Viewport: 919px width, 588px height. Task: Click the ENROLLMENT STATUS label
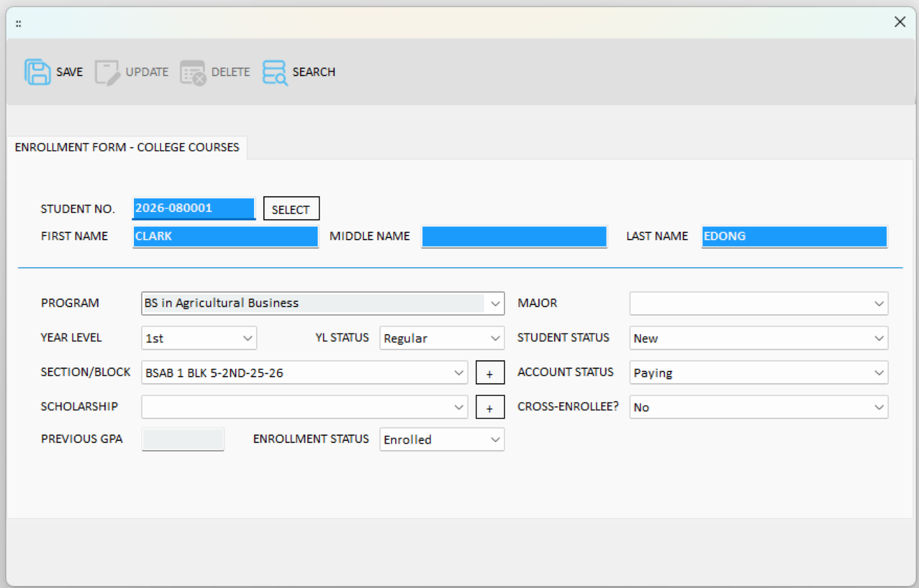pos(311,439)
